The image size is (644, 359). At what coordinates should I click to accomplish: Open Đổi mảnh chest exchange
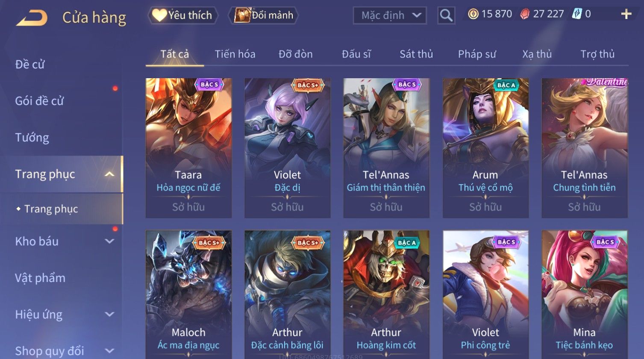(x=263, y=15)
